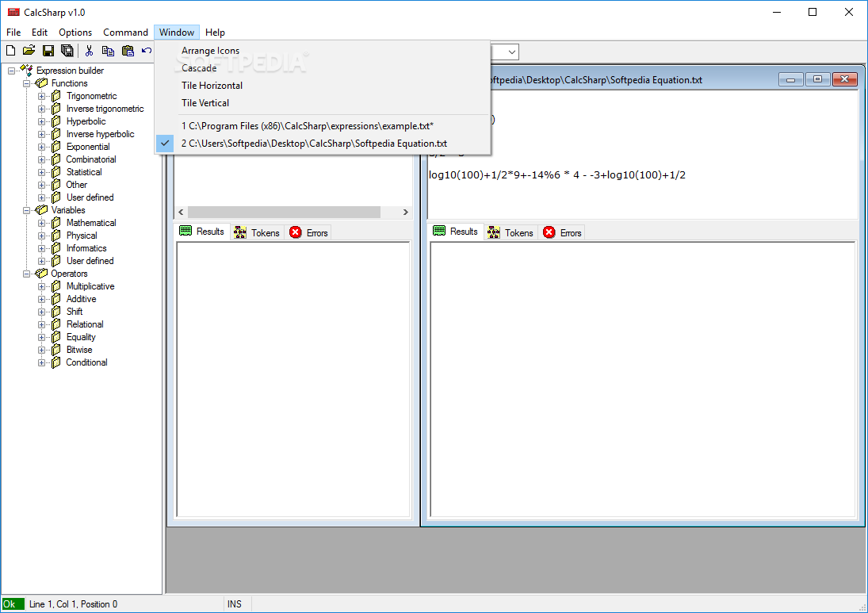The image size is (868, 613).
Task: Expand the Inverse trigonometric node
Action: pyautogui.click(x=41, y=109)
